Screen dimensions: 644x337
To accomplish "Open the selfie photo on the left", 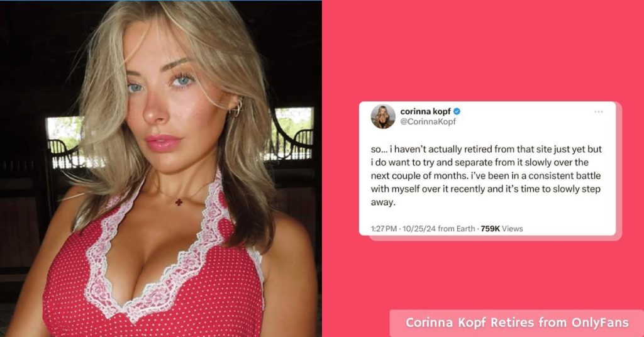I will [x=160, y=168].
